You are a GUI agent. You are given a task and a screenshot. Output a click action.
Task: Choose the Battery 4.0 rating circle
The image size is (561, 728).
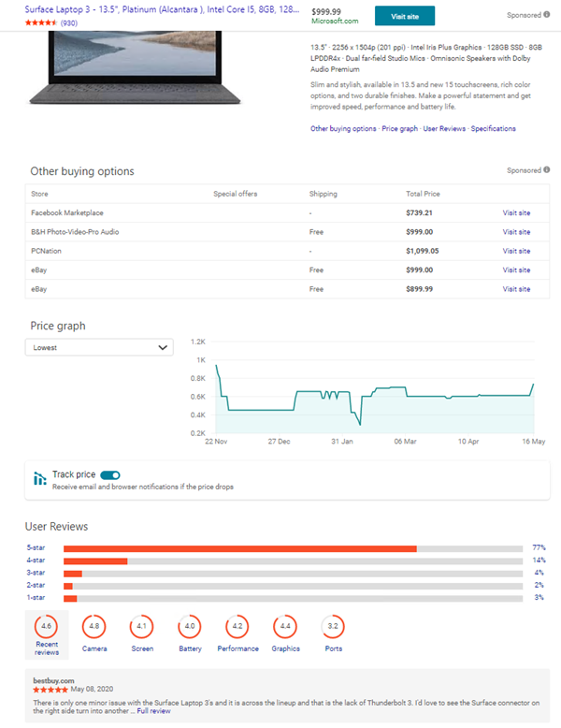(x=190, y=626)
